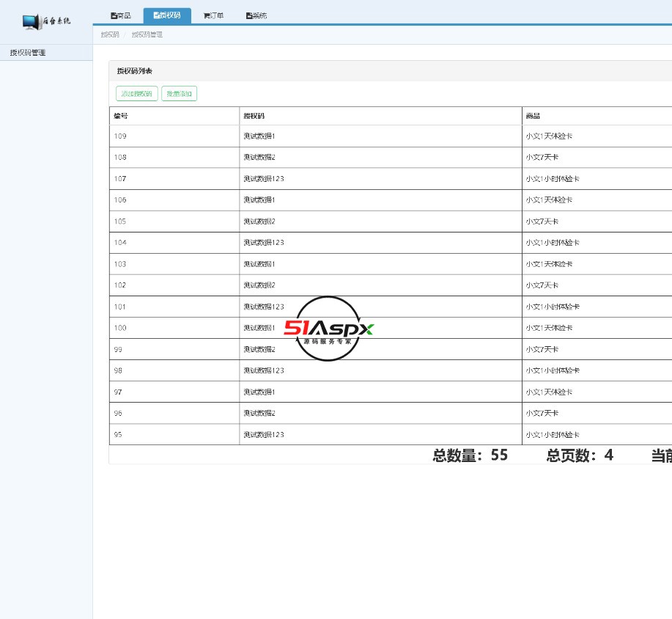Click 测试数据2 in row 108

pos(259,158)
